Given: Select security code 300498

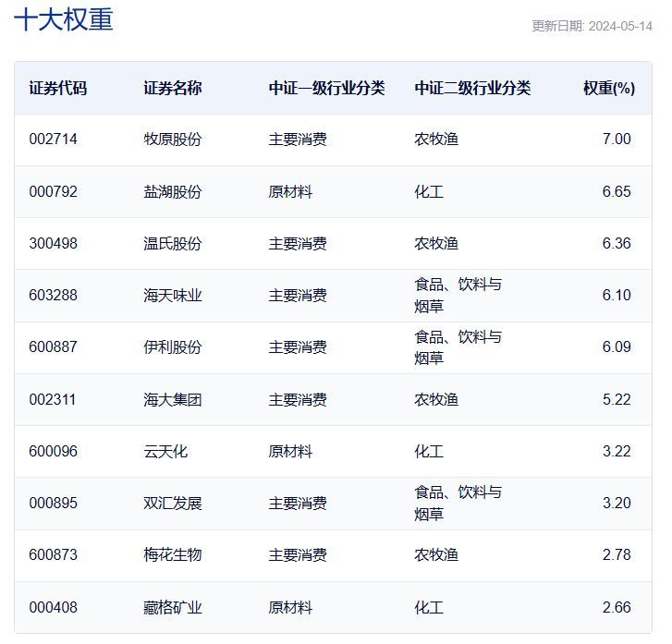Looking at the screenshot, I should 53,243.
